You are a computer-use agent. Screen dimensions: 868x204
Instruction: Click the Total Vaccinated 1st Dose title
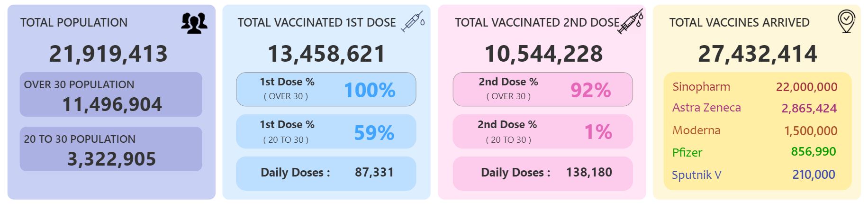pos(316,22)
